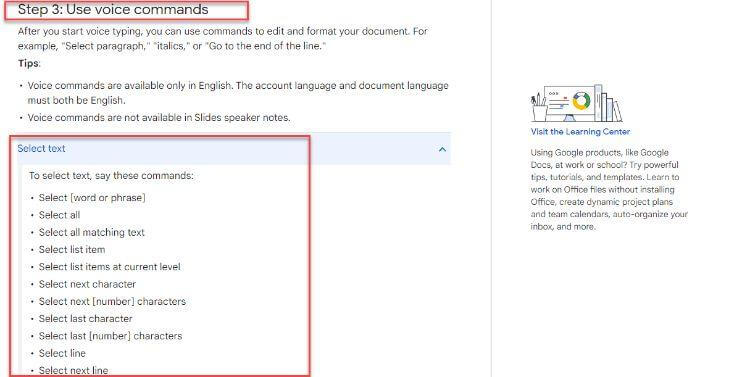This screenshot has width=750, height=377.
Task: Click the "Select next line" command
Action: coord(73,370)
